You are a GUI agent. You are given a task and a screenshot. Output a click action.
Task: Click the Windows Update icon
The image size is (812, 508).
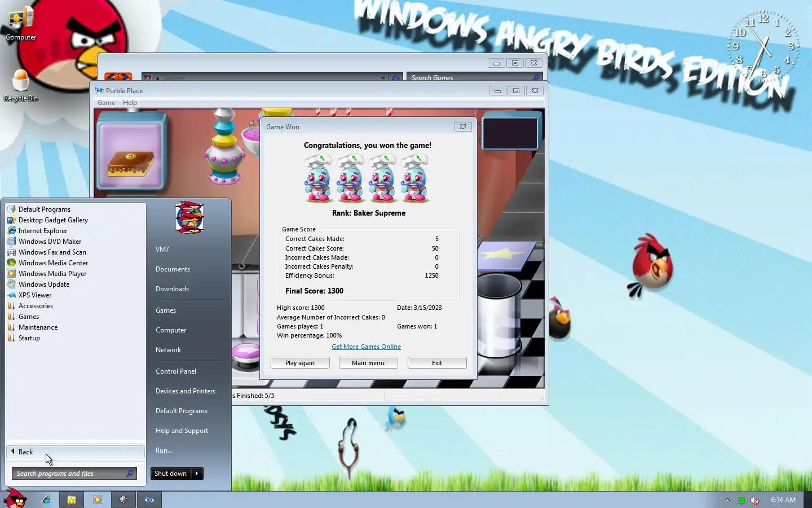coord(11,284)
